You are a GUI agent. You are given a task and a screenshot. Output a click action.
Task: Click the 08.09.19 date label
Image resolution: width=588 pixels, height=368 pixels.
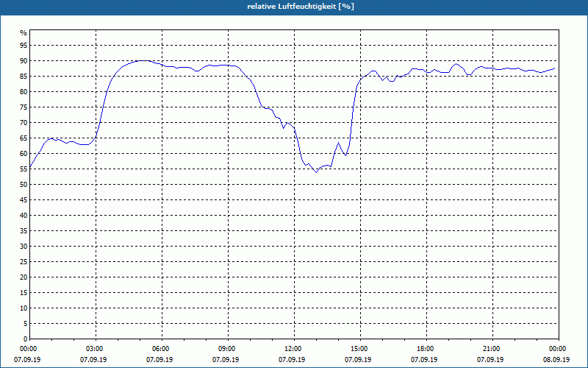pyautogui.click(x=556, y=360)
